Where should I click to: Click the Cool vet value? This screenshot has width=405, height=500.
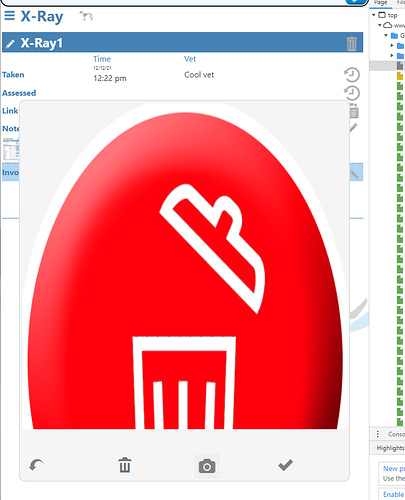[199, 75]
